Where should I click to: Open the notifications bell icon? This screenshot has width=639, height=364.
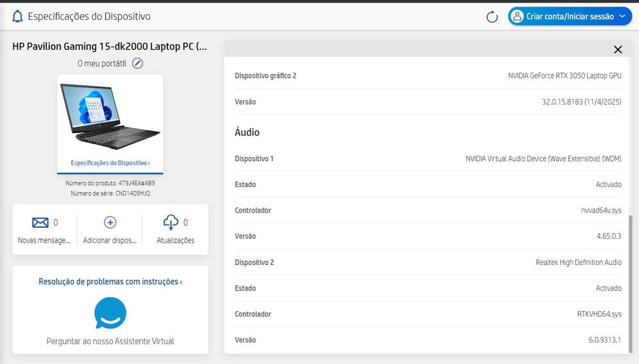pyautogui.click(x=17, y=17)
